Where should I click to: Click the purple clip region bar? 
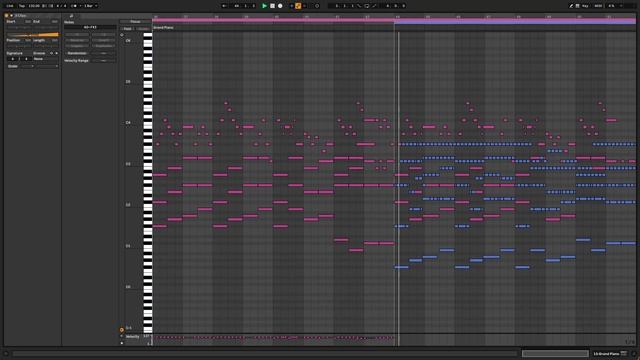click(x=515, y=22)
